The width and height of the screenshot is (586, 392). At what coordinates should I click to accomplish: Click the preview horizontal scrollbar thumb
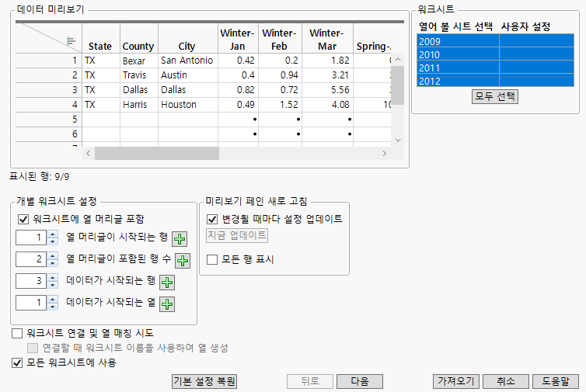[x=157, y=154]
